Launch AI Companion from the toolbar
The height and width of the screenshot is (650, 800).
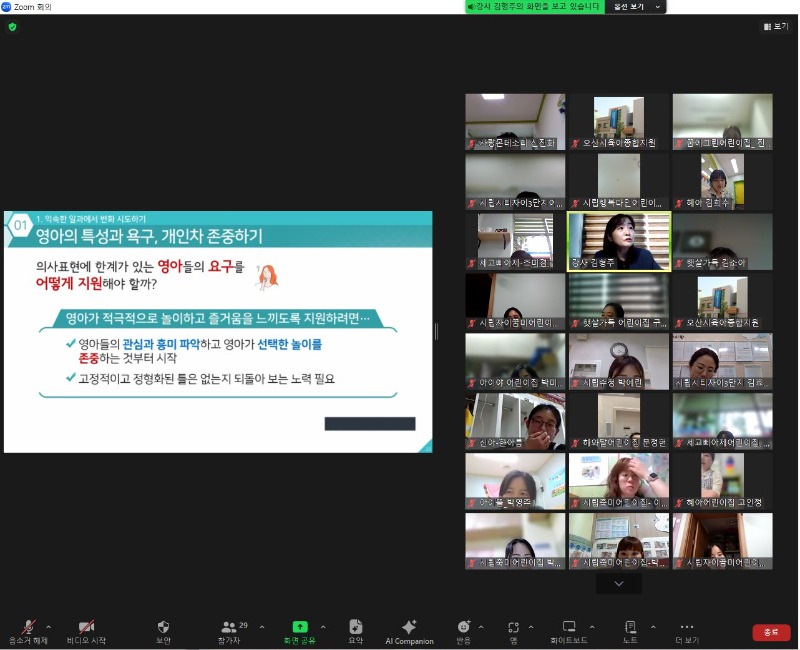pos(409,627)
